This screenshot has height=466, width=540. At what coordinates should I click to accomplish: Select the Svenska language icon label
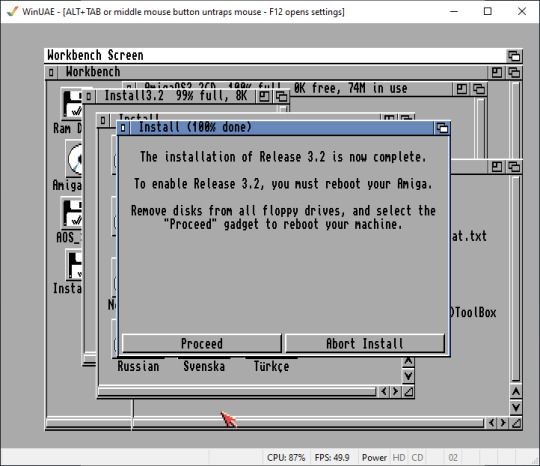click(x=204, y=366)
